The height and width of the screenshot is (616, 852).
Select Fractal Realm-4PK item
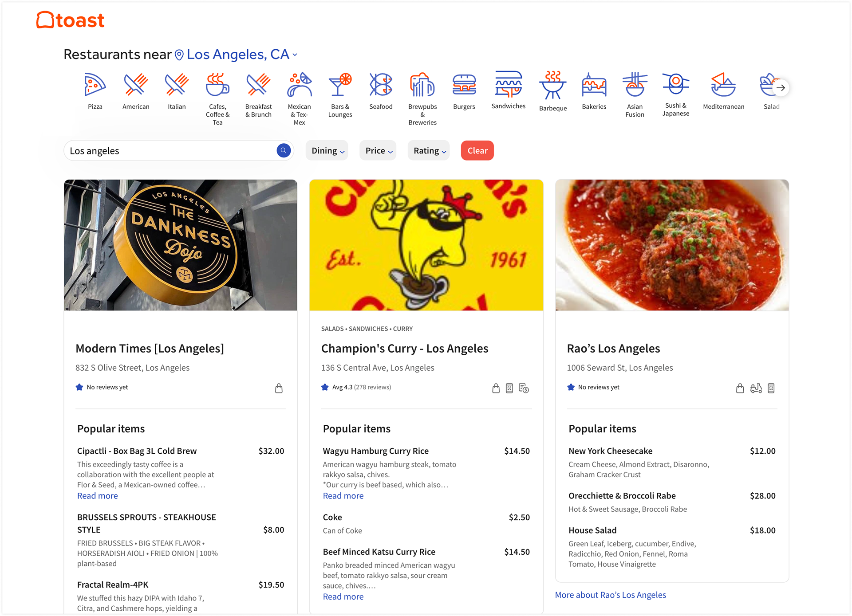point(113,585)
